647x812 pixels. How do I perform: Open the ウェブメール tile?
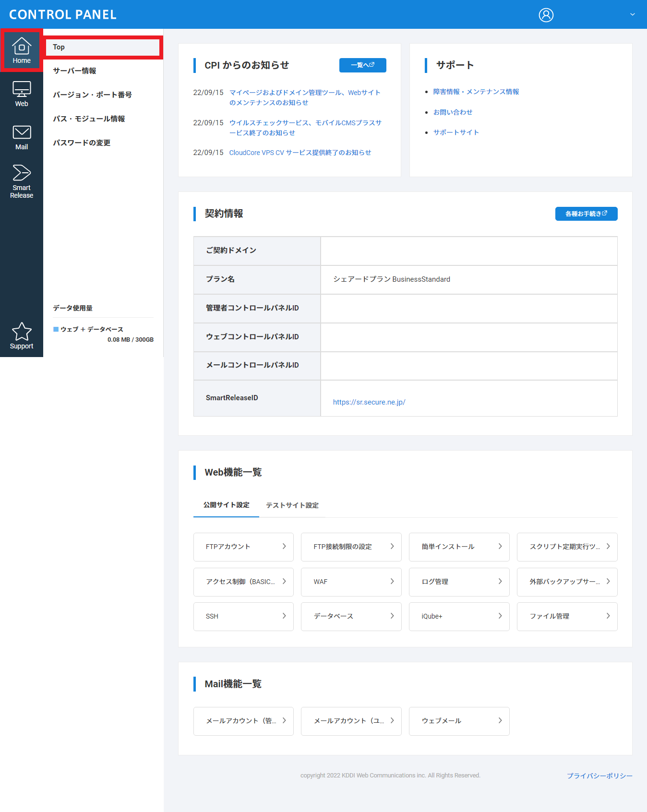pyautogui.click(x=459, y=721)
